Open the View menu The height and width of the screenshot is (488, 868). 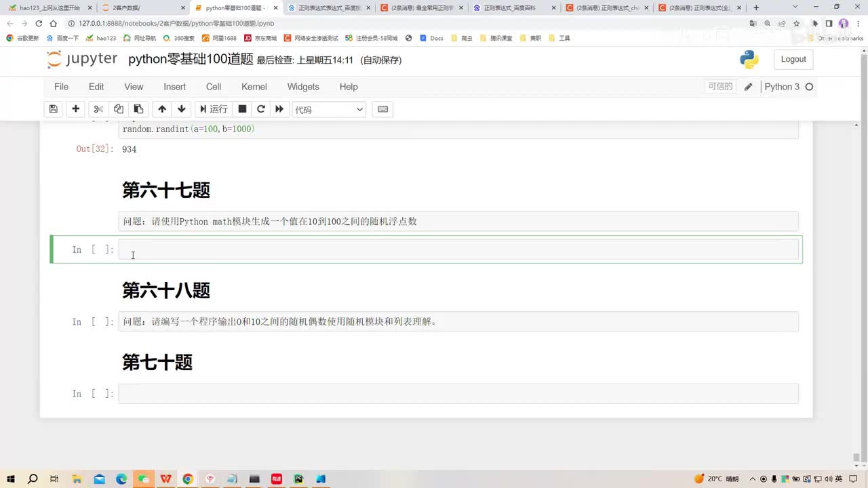134,87
